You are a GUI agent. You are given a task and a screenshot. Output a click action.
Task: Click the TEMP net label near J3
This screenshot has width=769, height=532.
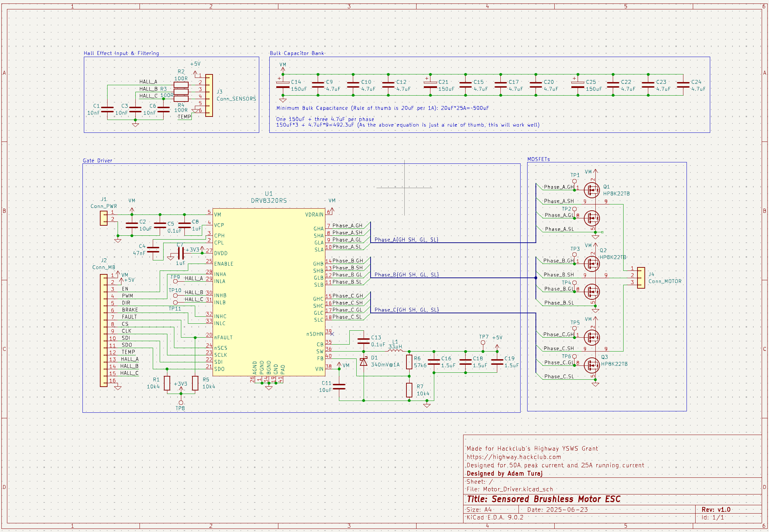tap(184, 117)
